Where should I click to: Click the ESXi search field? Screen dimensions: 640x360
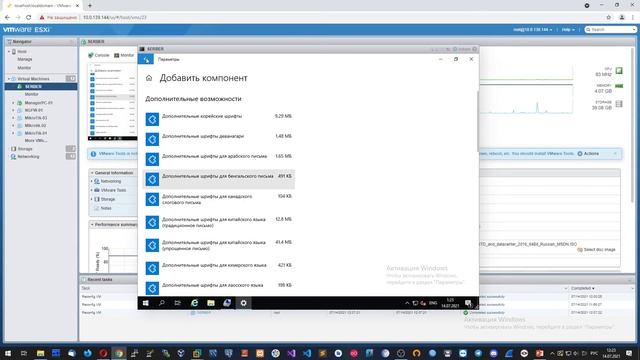click(x=611, y=30)
